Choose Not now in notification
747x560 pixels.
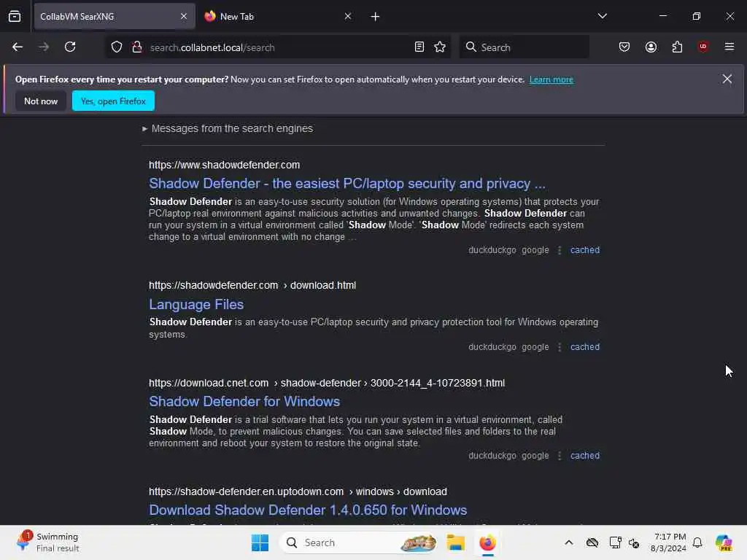pyautogui.click(x=41, y=101)
